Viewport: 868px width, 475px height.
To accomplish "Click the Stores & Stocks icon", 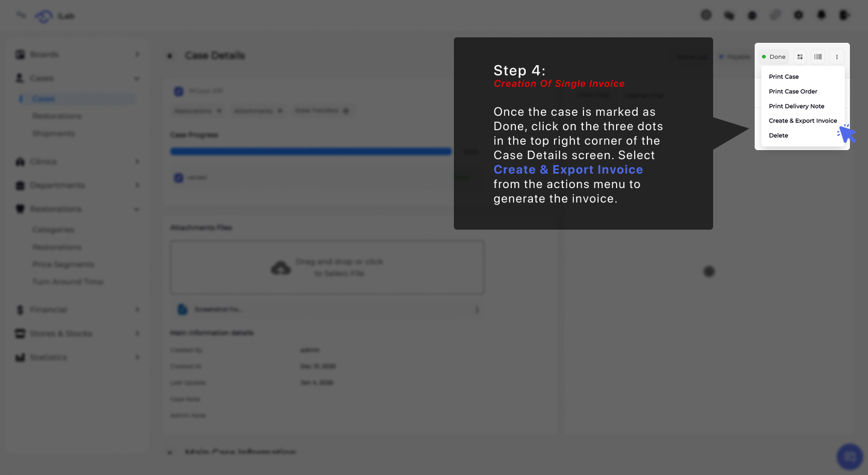I will pyautogui.click(x=20, y=333).
